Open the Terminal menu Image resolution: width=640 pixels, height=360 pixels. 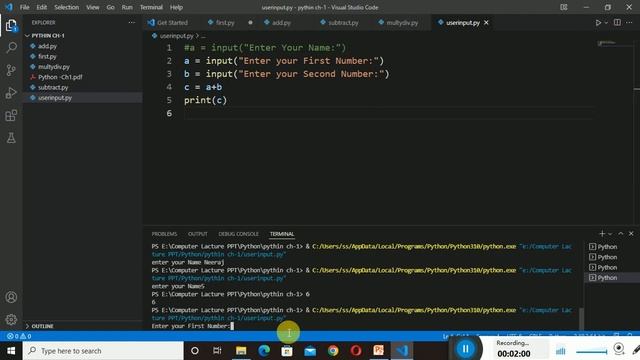click(151, 7)
